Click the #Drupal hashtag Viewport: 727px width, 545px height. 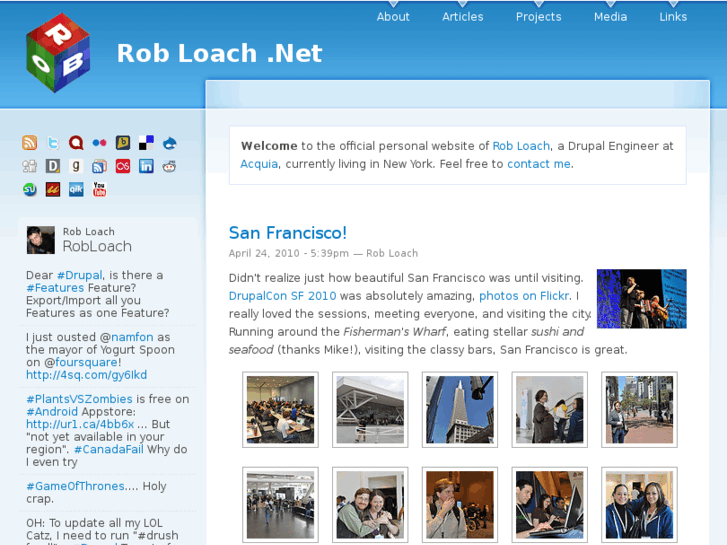pos(79,275)
